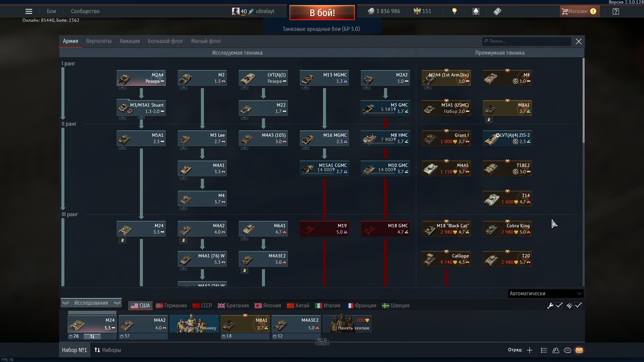The height and width of the screenshot is (362, 644).
Task: Select the Китай nation tab
Action: pyautogui.click(x=298, y=306)
